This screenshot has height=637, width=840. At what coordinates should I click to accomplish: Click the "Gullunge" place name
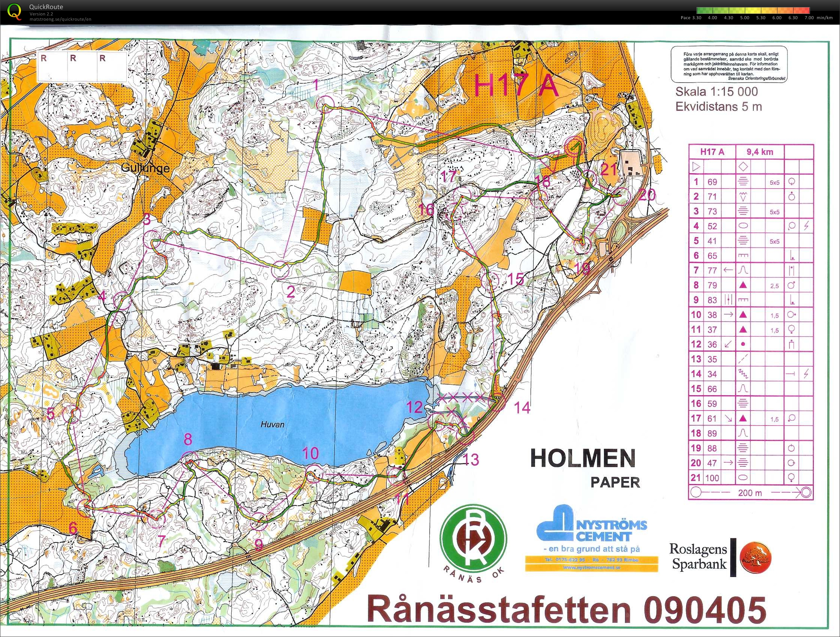[145, 168]
